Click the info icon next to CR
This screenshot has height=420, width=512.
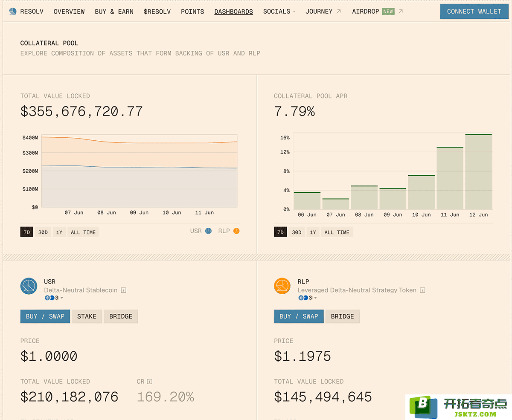click(x=150, y=382)
